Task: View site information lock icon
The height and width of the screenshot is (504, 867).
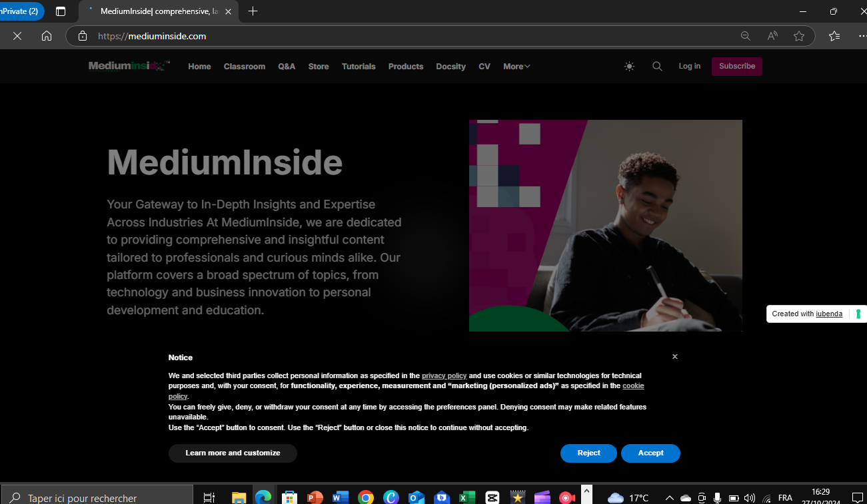Action: point(83,36)
